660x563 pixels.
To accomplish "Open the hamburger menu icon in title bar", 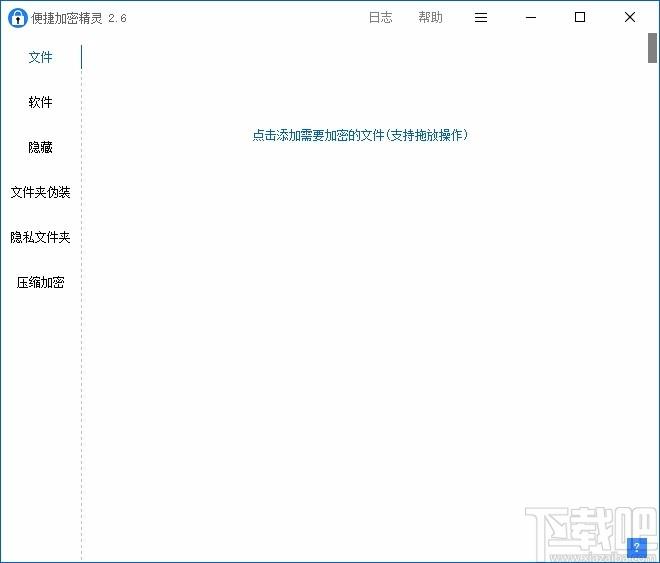I will pyautogui.click(x=481, y=17).
